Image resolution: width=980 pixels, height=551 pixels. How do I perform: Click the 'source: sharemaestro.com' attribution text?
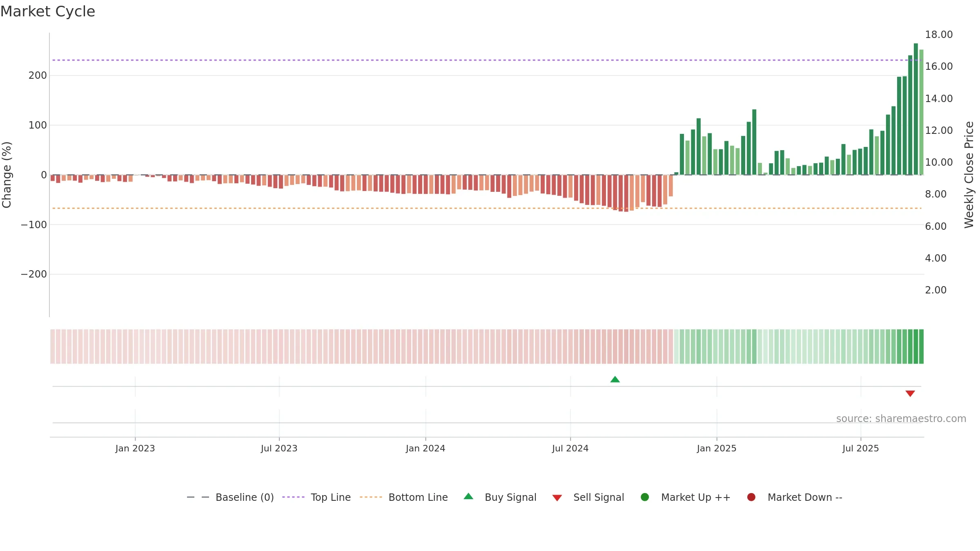click(901, 419)
